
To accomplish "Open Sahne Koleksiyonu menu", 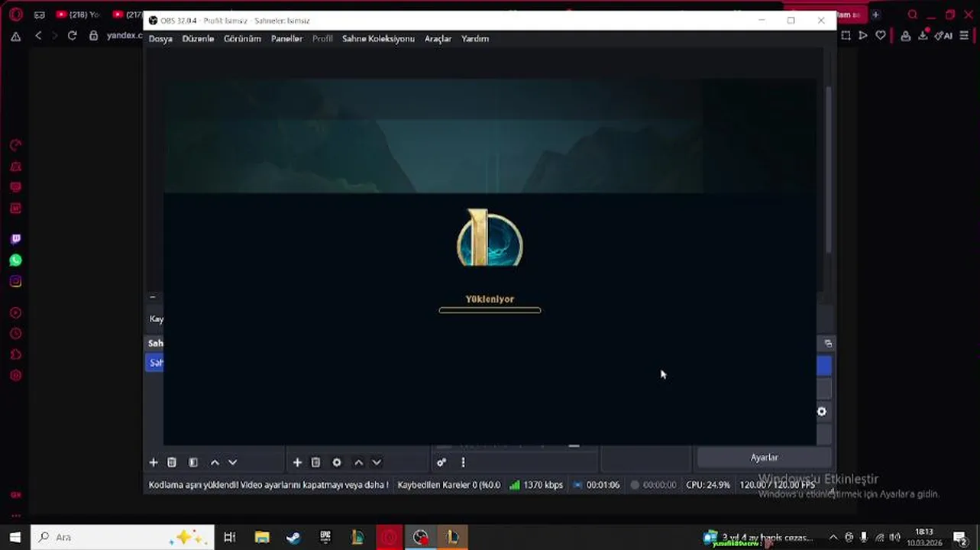I will (x=378, y=39).
